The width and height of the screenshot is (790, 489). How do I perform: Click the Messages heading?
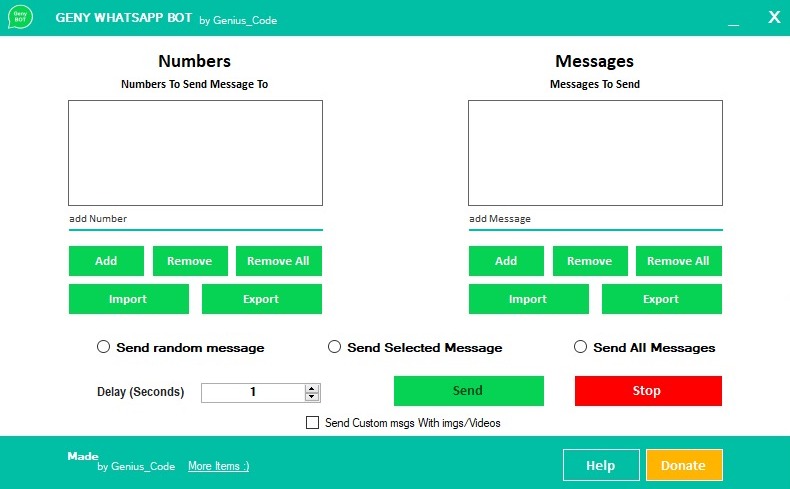tap(595, 61)
